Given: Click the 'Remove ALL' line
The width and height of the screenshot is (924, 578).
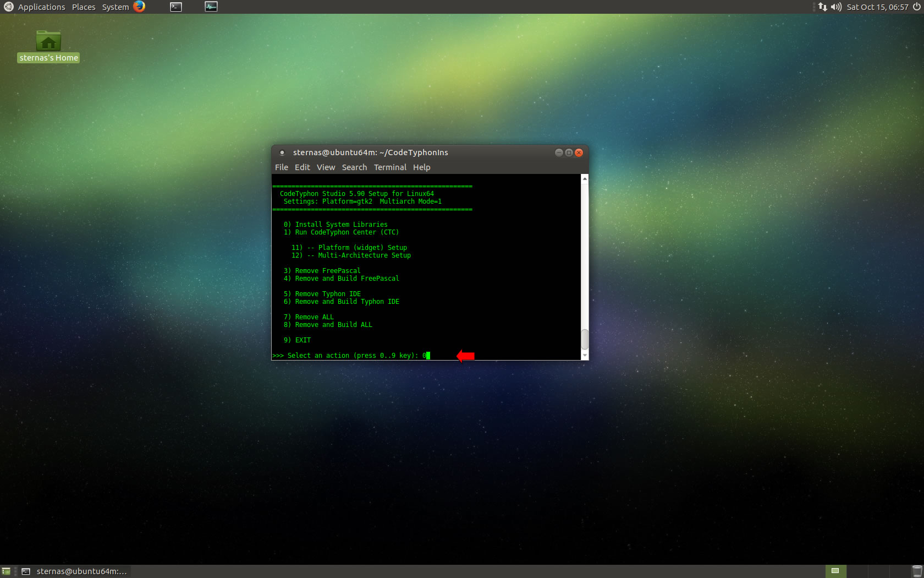Looking at the screenshot, I should (x=309, y=317).
